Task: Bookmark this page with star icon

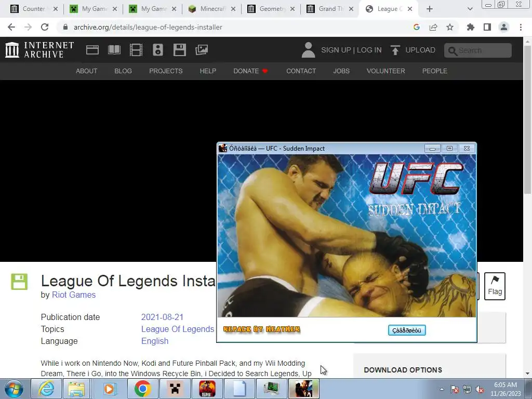Action: (x=450, y=27)
